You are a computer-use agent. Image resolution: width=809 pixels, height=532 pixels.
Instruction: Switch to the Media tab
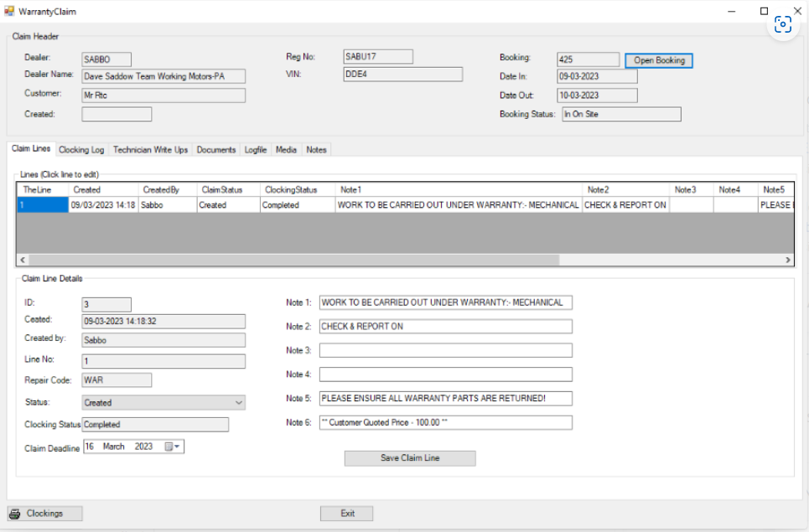pos(286,149)
